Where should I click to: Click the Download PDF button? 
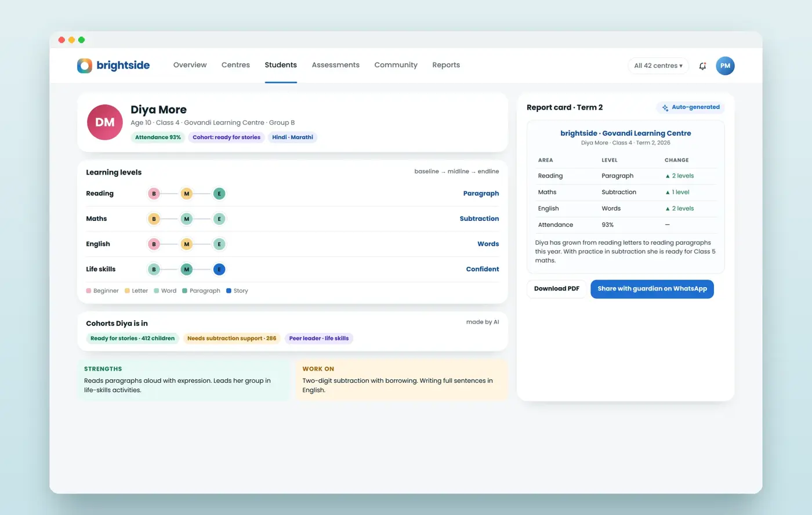coord(557,289)
